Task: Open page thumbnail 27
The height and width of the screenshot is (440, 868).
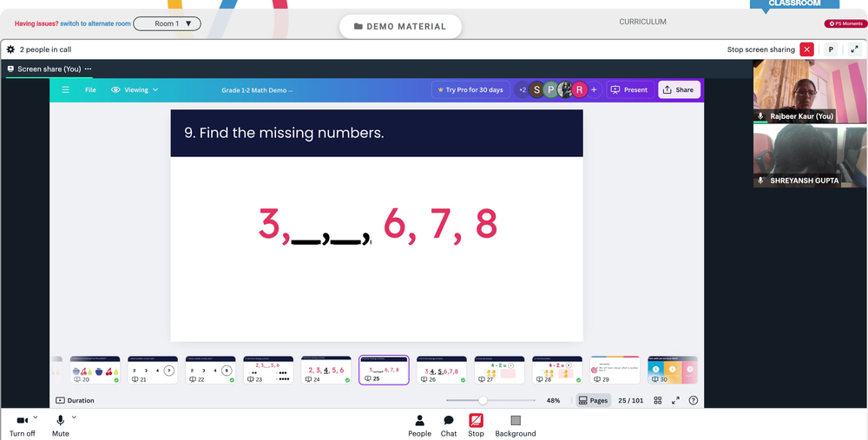Action: pos(499,370)
